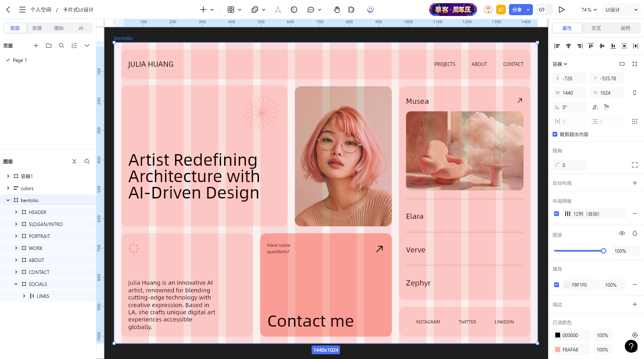
Task: Search pages with magnifier icon
Action: point(62,46)
